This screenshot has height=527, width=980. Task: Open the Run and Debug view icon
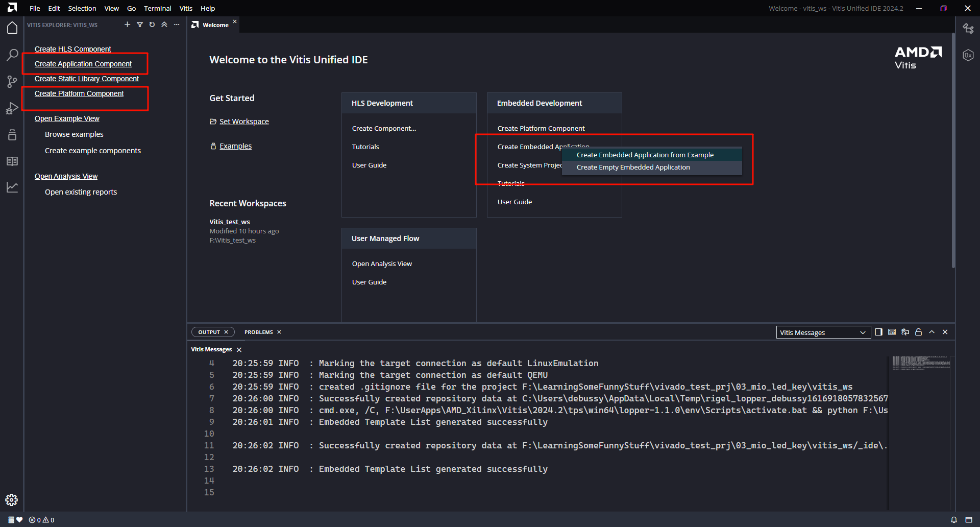(x=12, y=108)
